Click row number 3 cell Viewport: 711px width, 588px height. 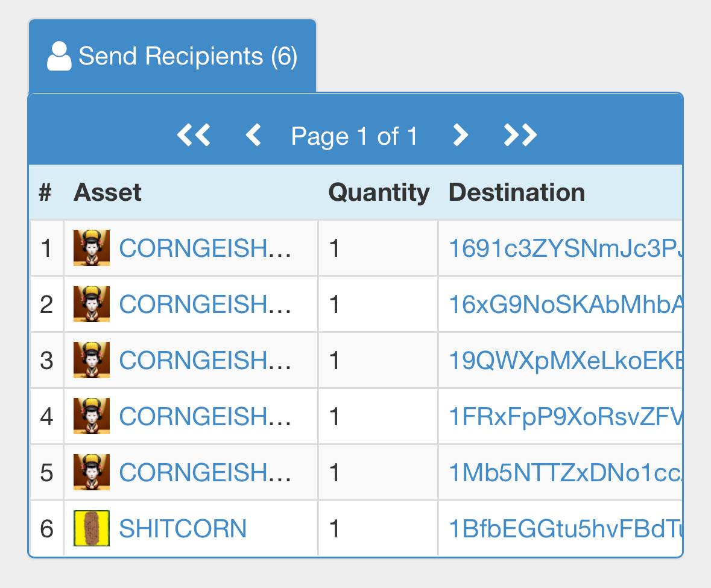[46, 361]
